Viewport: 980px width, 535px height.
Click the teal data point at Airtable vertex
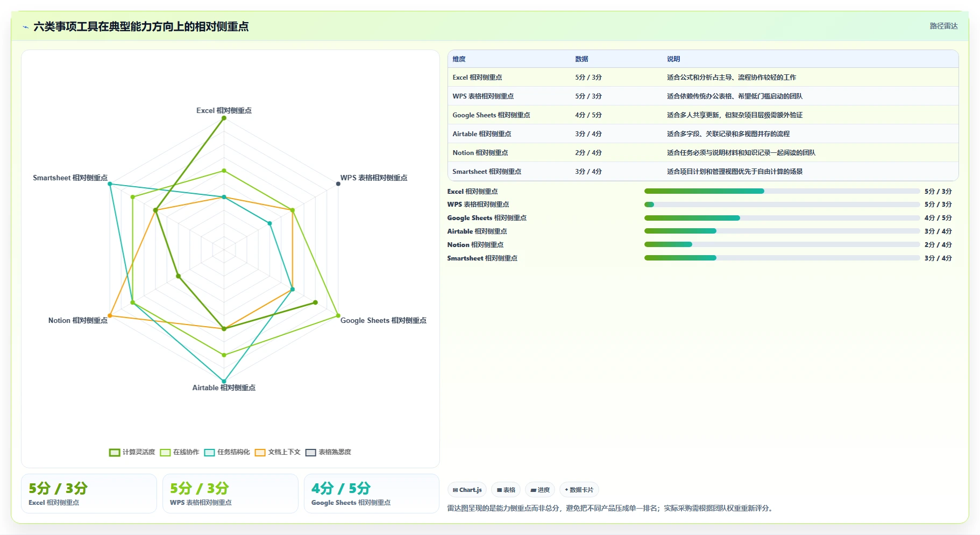pos(224,381)
